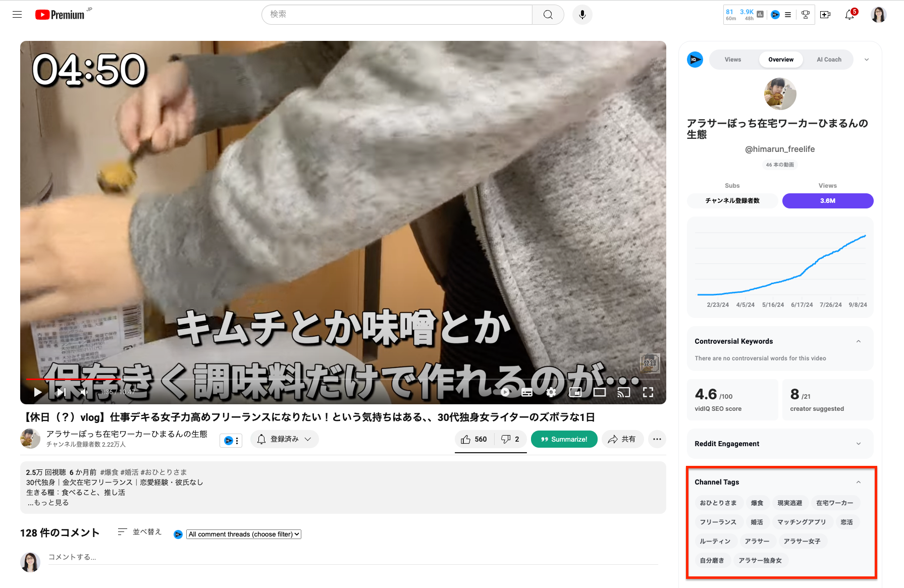The image size is (904, 588).
Task: Click the #婚活 hashtag
Action: click(129, 472)
